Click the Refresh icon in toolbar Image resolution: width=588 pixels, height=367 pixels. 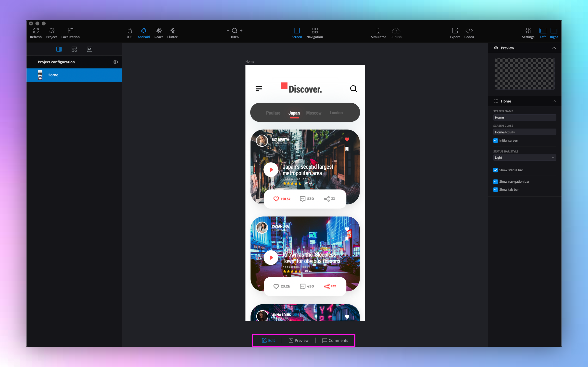coord(36,31)
